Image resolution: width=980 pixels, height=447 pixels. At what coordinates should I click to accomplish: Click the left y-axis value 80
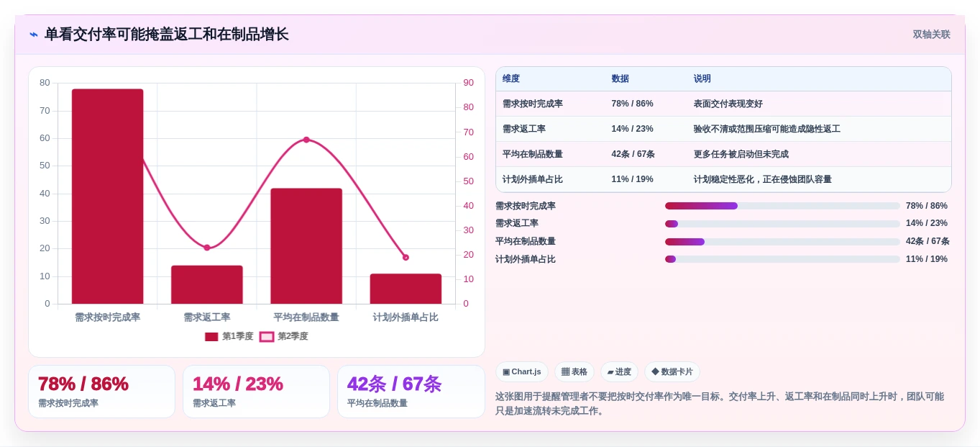45,83
